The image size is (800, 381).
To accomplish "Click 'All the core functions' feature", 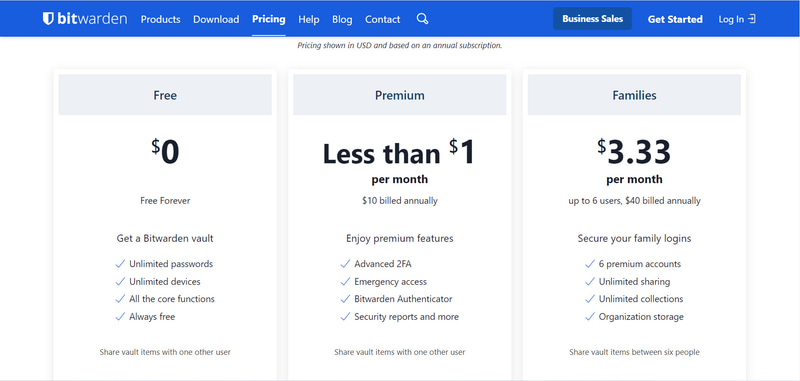I will coord(172,299).
